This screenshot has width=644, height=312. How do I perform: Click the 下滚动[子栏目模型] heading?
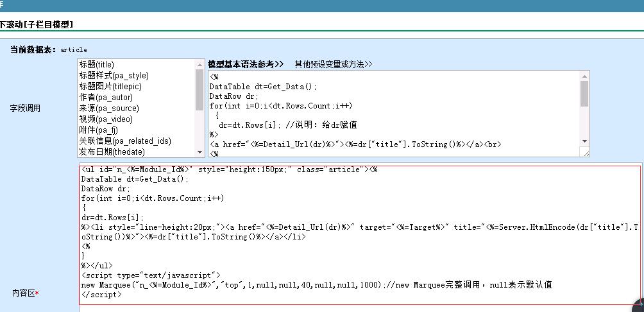point(37,24)
